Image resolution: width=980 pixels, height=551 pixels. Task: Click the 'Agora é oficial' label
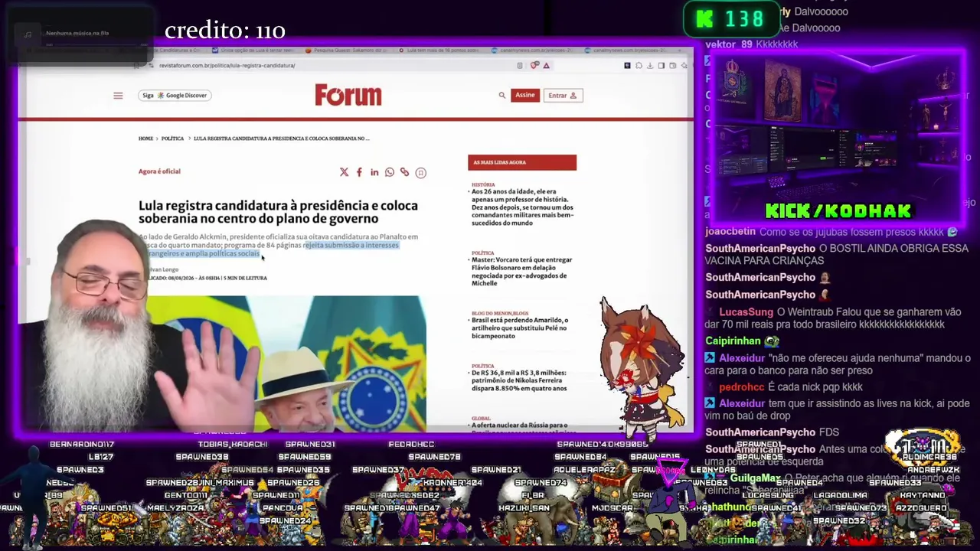159,171
